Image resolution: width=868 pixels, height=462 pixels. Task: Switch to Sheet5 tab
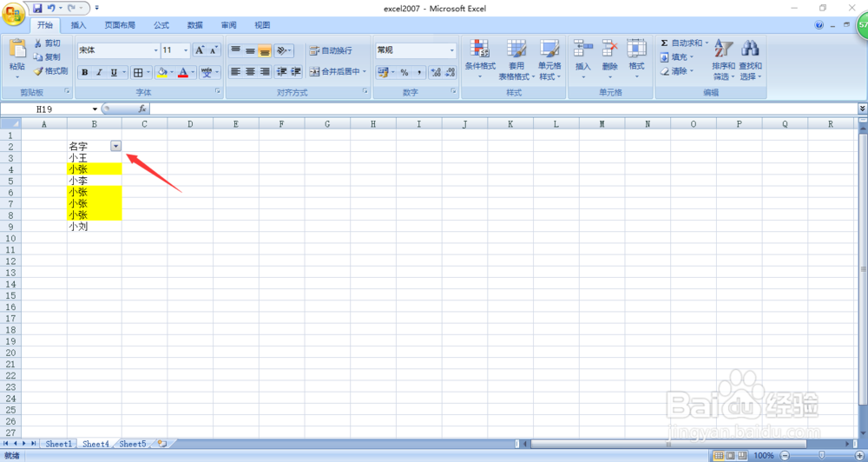click(133, 444)
